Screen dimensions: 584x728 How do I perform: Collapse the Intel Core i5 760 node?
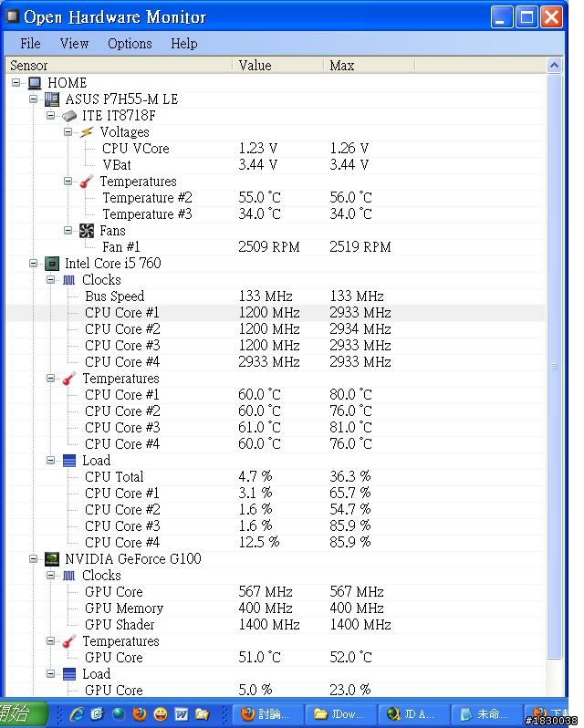click(x=34, y=264)
